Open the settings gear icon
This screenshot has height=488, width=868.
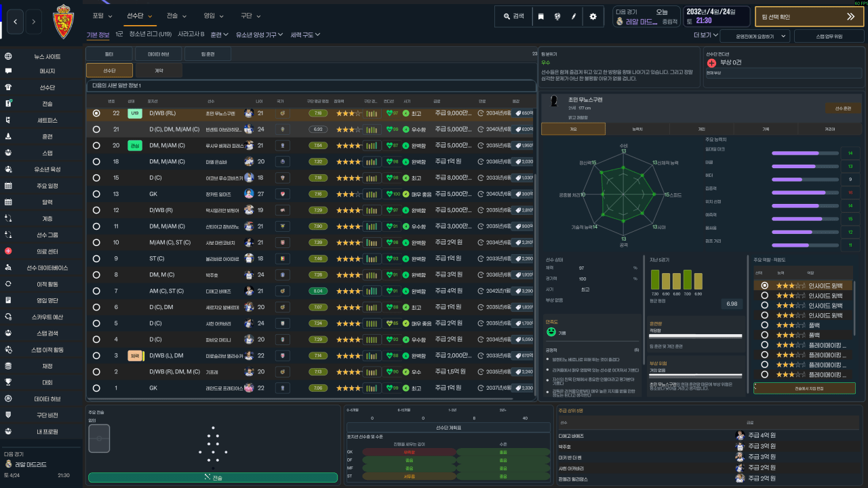point(593,16)
